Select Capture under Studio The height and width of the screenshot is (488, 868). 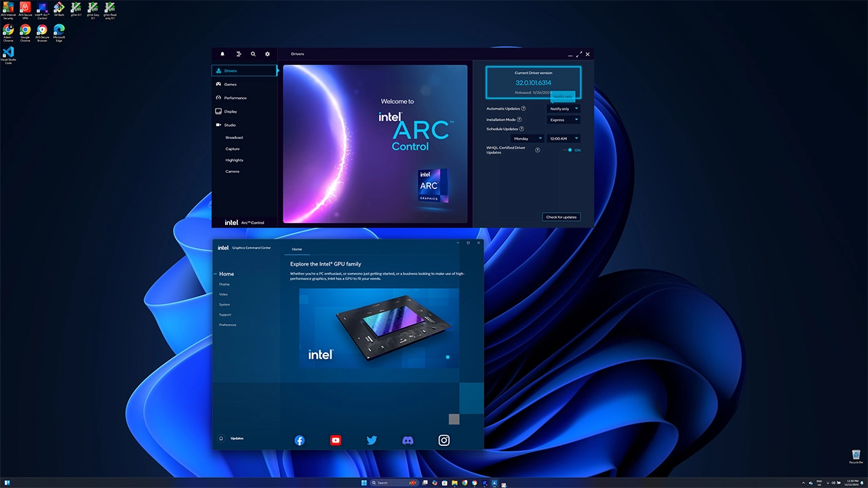click(x=233, y=149)
